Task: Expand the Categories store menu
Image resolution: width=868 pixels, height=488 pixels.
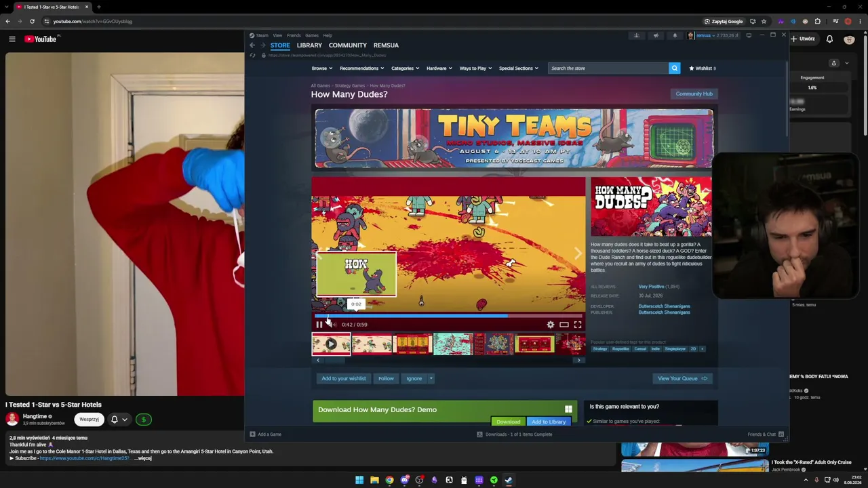Action: 405,68
